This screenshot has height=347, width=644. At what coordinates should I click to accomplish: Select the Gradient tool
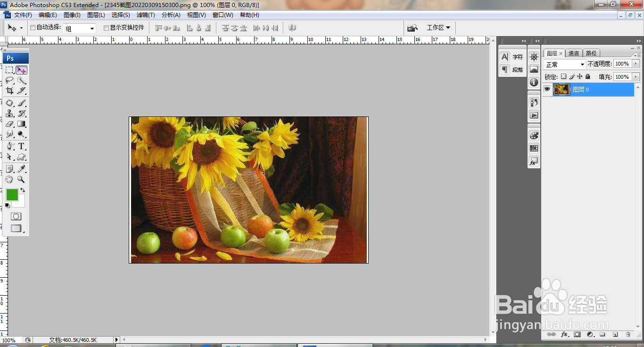click(22, 124)
